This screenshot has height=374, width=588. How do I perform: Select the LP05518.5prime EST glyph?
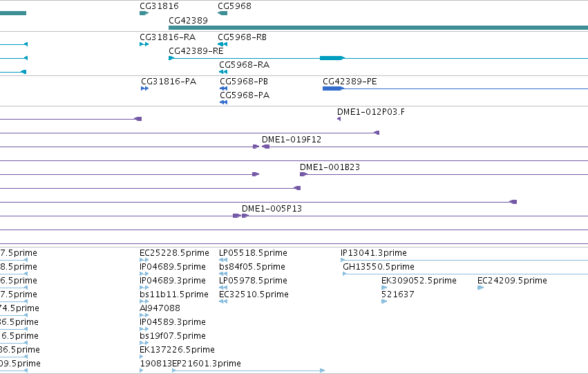[223, 259]
